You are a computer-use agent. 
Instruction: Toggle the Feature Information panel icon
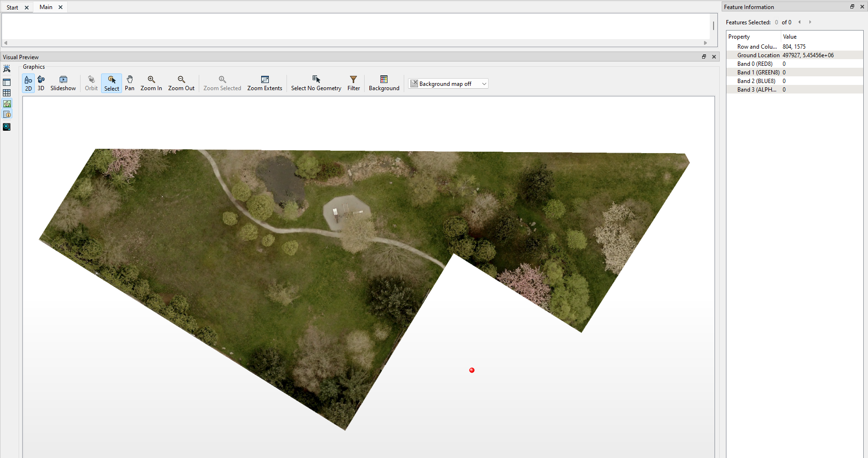(x=7, y=114)
